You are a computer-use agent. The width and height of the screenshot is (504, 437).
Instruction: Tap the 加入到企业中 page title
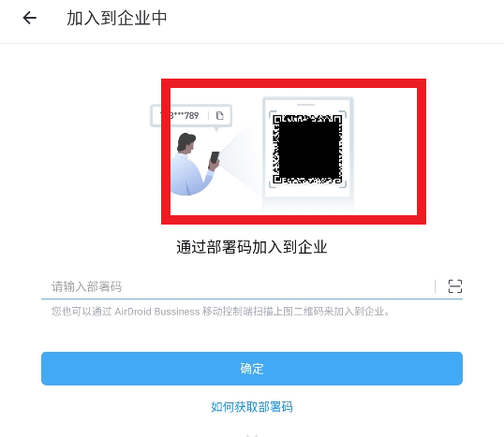click(x=117, y=18)
